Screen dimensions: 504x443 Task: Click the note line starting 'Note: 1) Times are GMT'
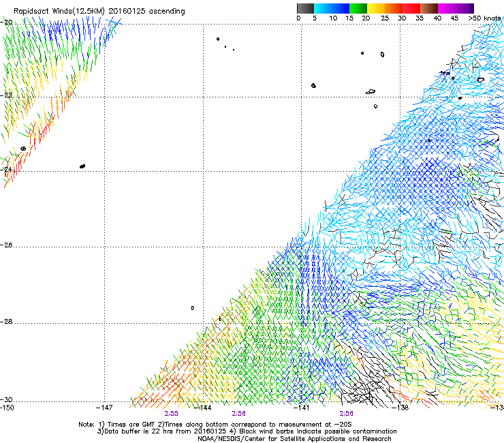pos(215,425)
